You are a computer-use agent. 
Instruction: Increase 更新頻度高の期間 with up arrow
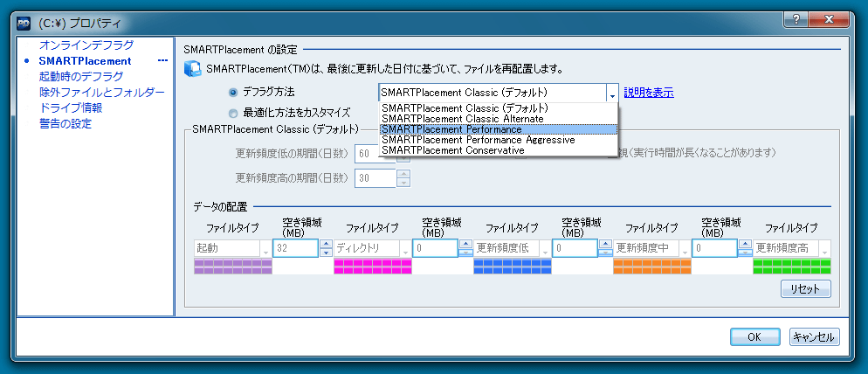point(404,174)
